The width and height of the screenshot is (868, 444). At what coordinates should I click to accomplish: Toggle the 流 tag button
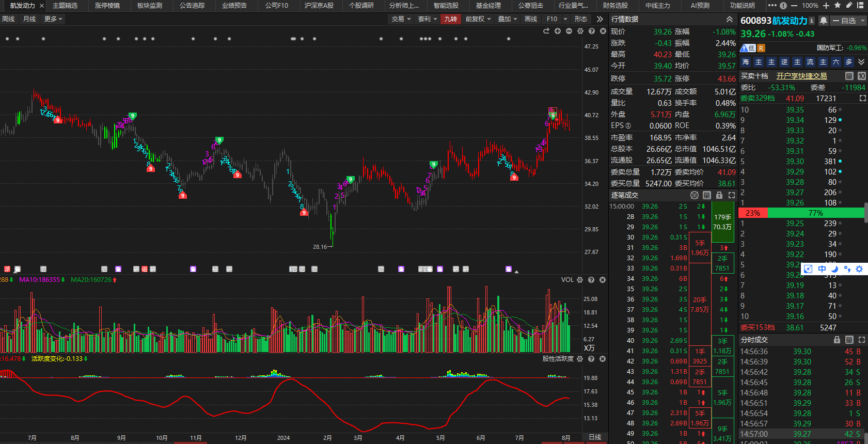pyautogui.click(x=810, y=62)
